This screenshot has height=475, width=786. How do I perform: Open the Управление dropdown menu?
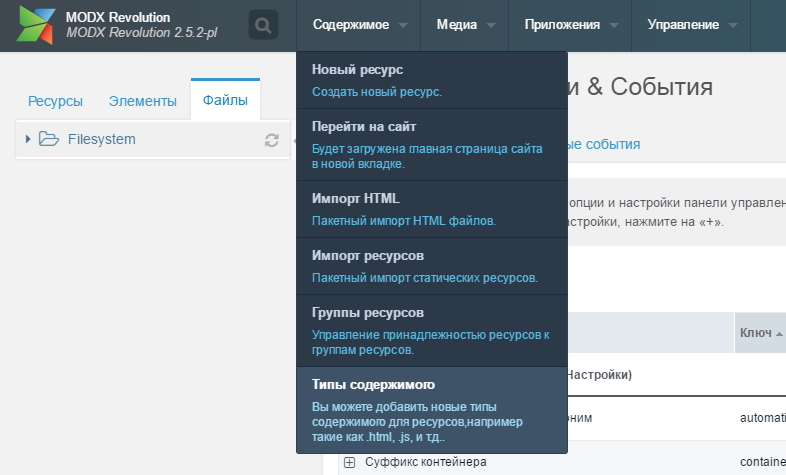(691, 25)
